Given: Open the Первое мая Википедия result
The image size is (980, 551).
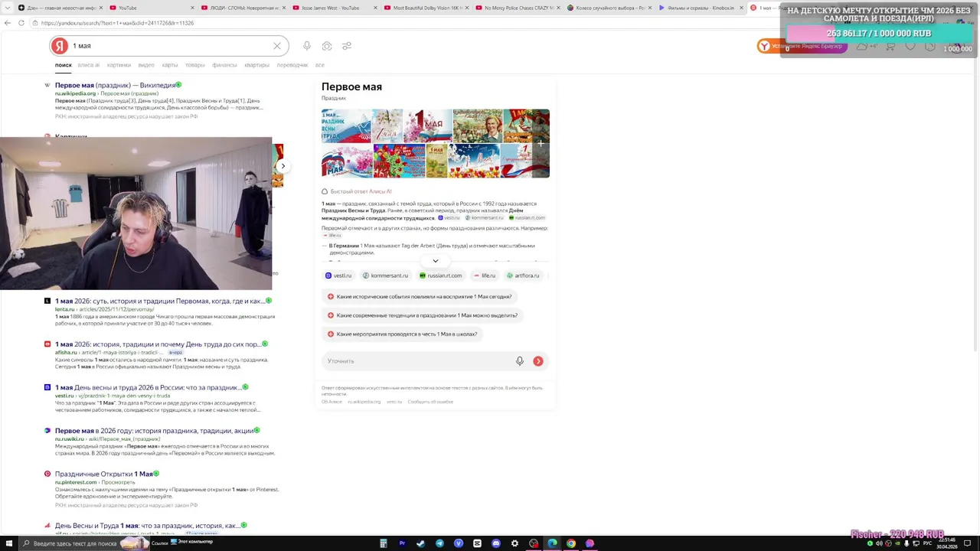Looking at the screenshot, I should point(116,86).
